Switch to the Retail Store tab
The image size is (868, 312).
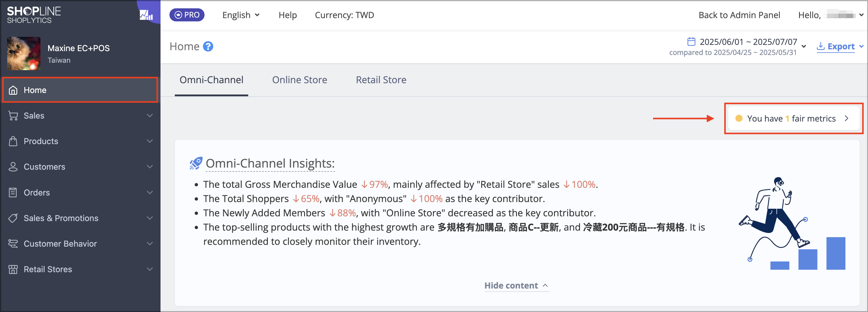(x=381, y=80)
